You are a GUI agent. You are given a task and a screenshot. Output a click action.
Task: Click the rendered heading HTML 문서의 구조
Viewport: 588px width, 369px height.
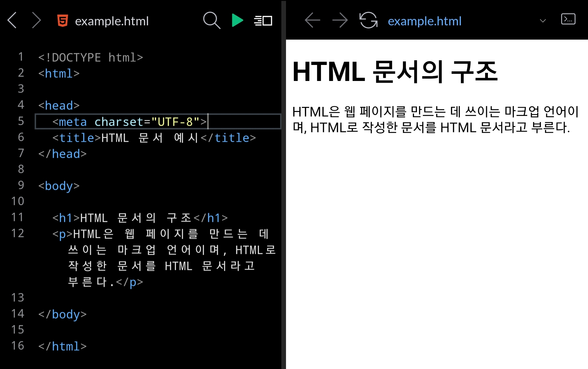pyautogui.click(x=395, y=72)
